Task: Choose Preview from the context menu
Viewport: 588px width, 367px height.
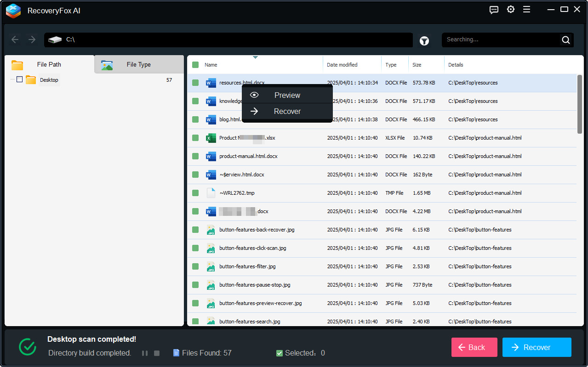Action: pos(287,95)
